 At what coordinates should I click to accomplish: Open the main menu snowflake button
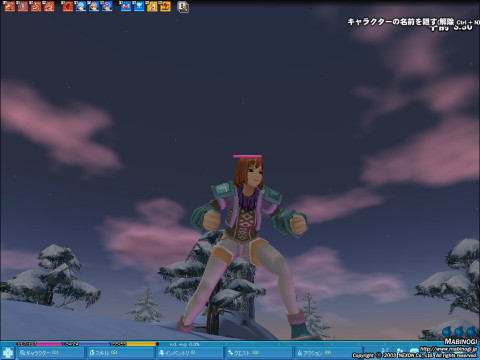(7, 353)
